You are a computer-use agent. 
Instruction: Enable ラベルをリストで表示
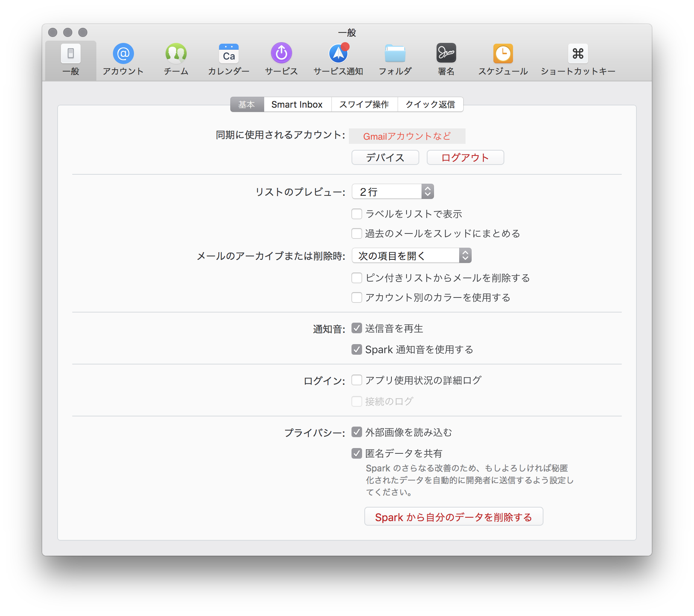click(x=356, y=213)
